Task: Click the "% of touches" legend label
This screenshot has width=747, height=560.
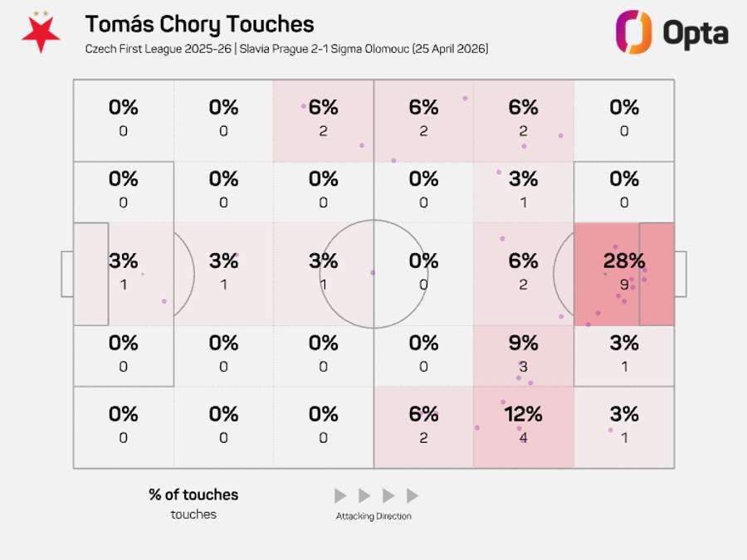Action: [x=193, y=494]
